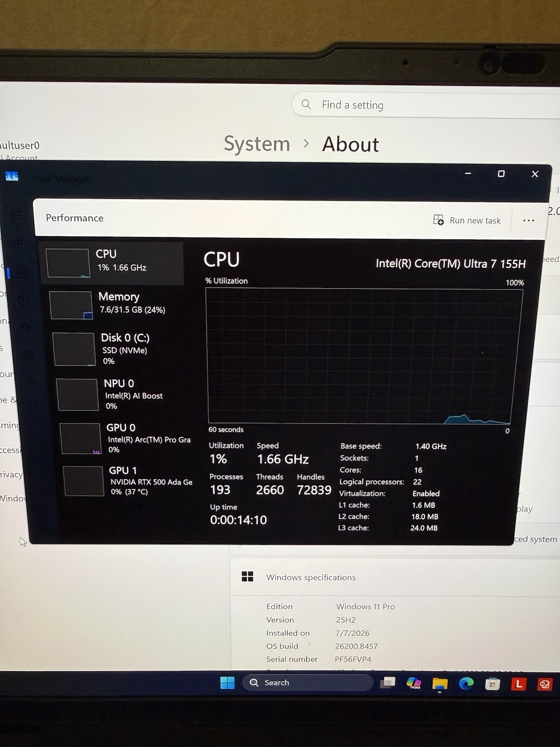
Task: Select the GPU 0 Intel Arc entry
Action: (x=126, y=438)
